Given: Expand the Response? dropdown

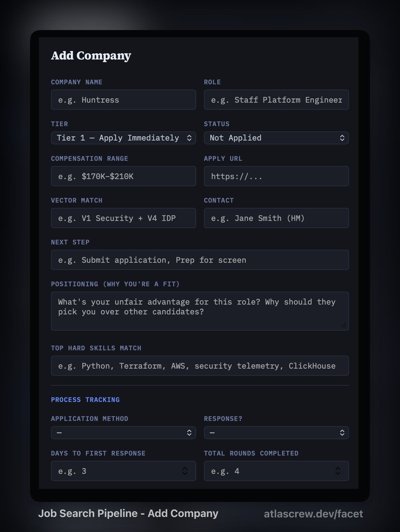Looking at the screenshot, I should (x=276, y=433).
